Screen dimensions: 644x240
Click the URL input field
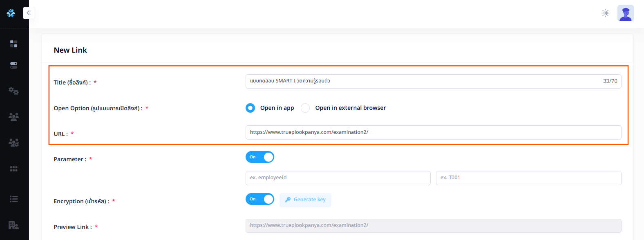tap(433, 132)
